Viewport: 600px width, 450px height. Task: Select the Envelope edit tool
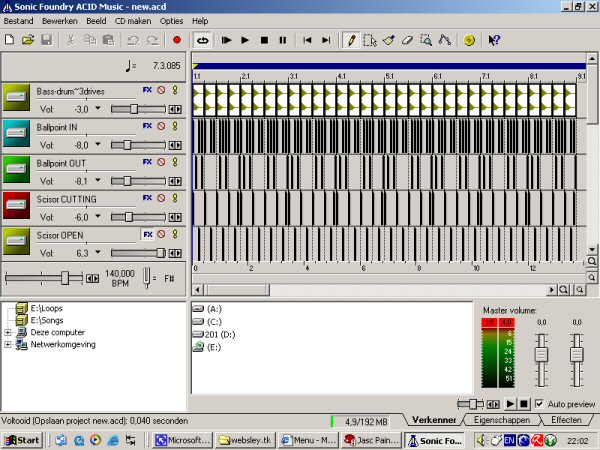[x=445, y=40]
